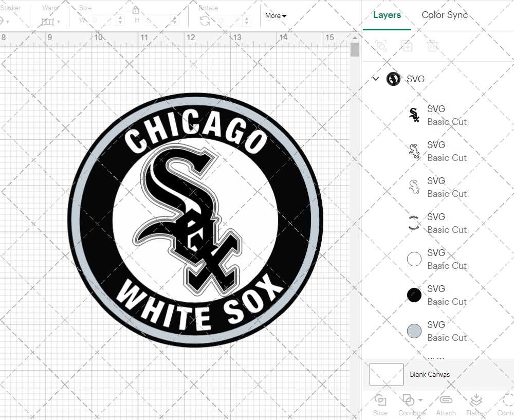Click the width stepper arrows

(x=120, y=21)
